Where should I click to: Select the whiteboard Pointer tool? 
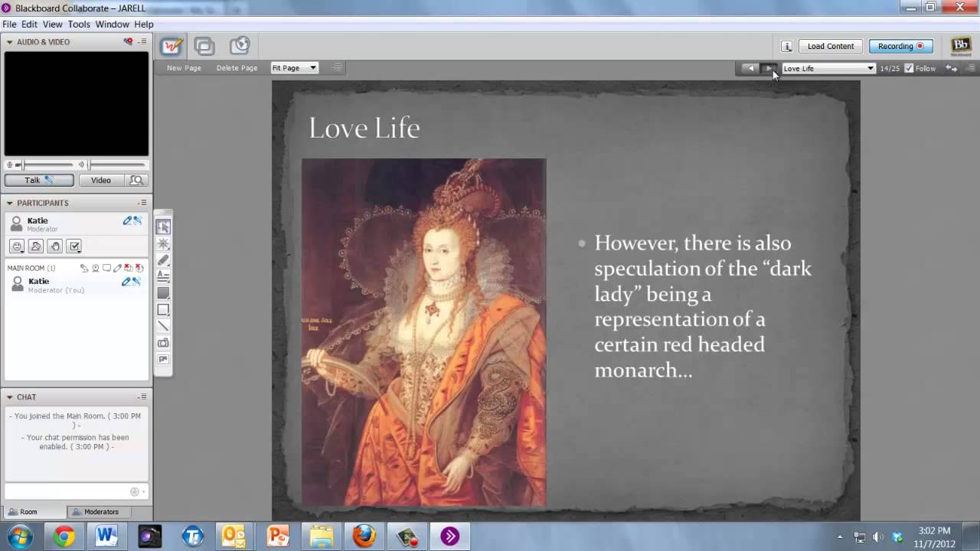point(163,243)
